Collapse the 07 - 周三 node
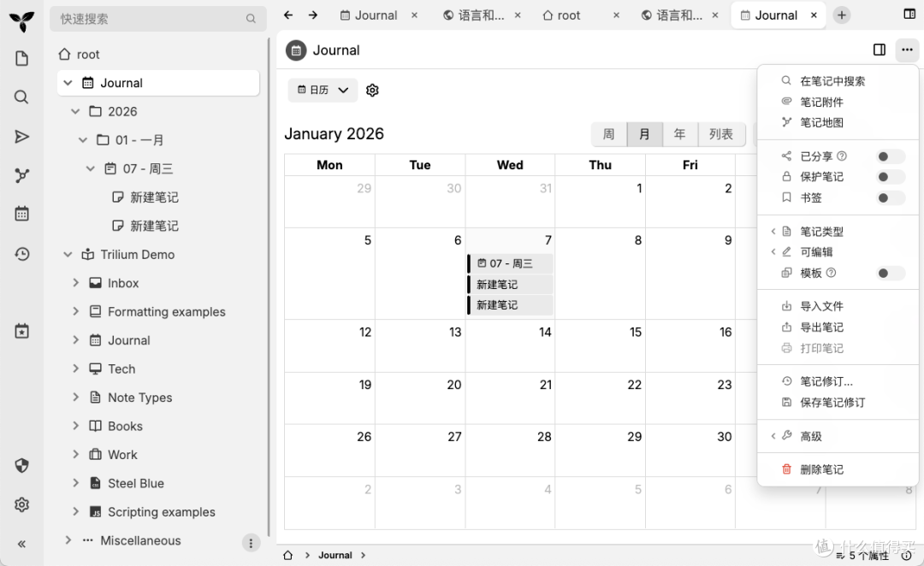 tap(91, 168)
